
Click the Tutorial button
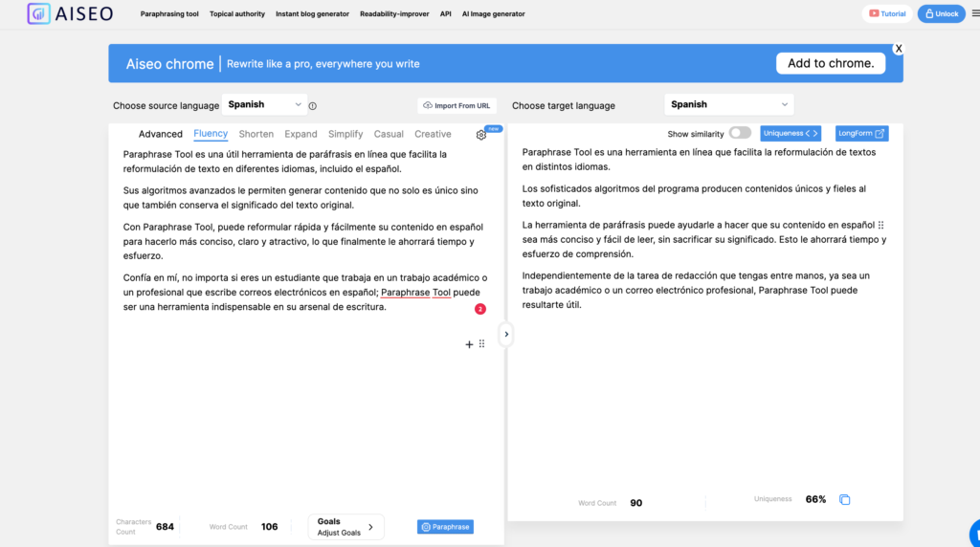point(887,13)
